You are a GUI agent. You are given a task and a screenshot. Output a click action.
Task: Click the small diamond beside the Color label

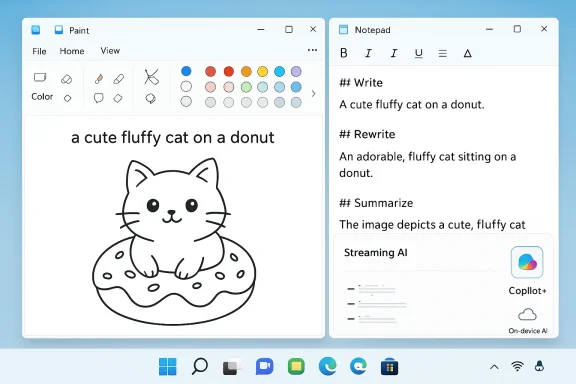pos(67,98)
